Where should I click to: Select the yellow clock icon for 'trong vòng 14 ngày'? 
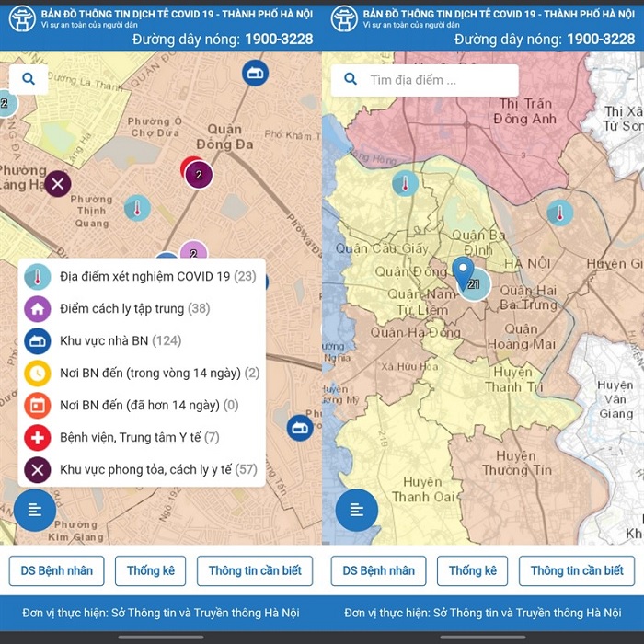38,373
